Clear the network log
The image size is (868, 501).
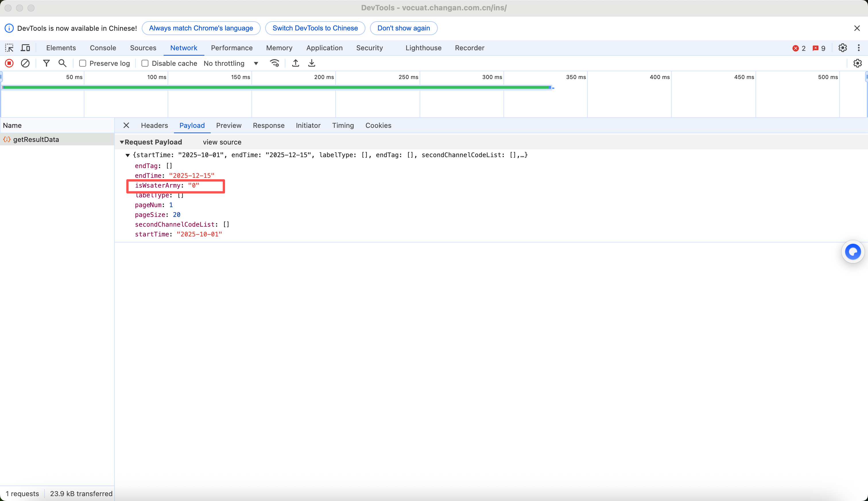coord(25,63)
